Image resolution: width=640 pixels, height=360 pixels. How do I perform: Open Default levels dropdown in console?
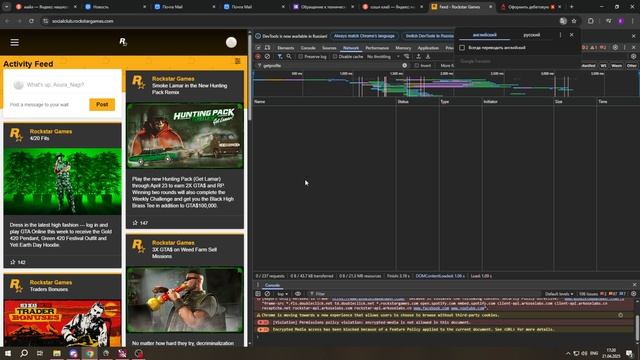[x=559, y=293]
